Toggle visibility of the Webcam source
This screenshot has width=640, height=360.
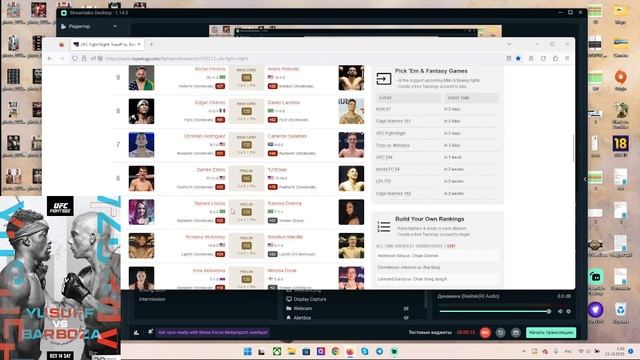coord(406,309)
